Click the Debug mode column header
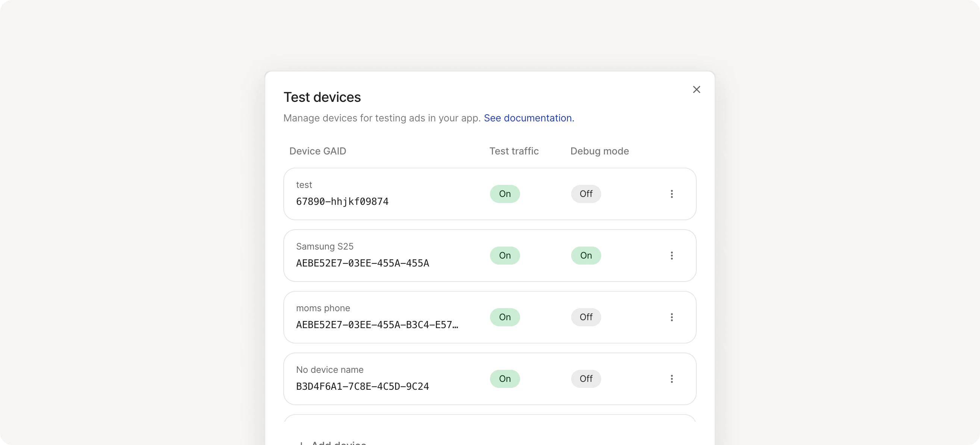 click(599, 151)
